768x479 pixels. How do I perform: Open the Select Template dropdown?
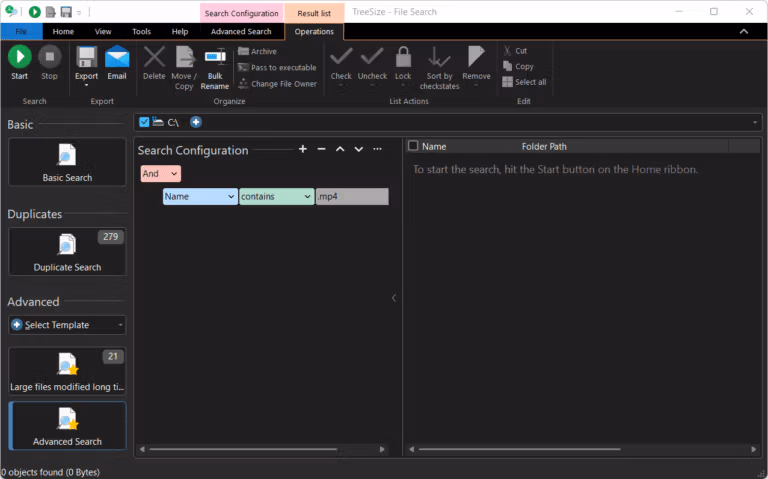(67, 325)
